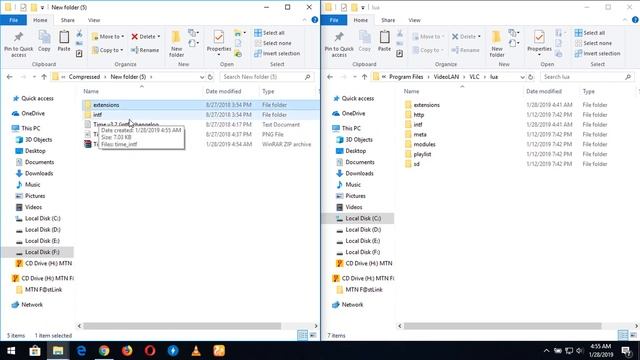Select the playlist folder in lua window
The height and width of the screenshot is (360, 640).
tap(422, 154)
